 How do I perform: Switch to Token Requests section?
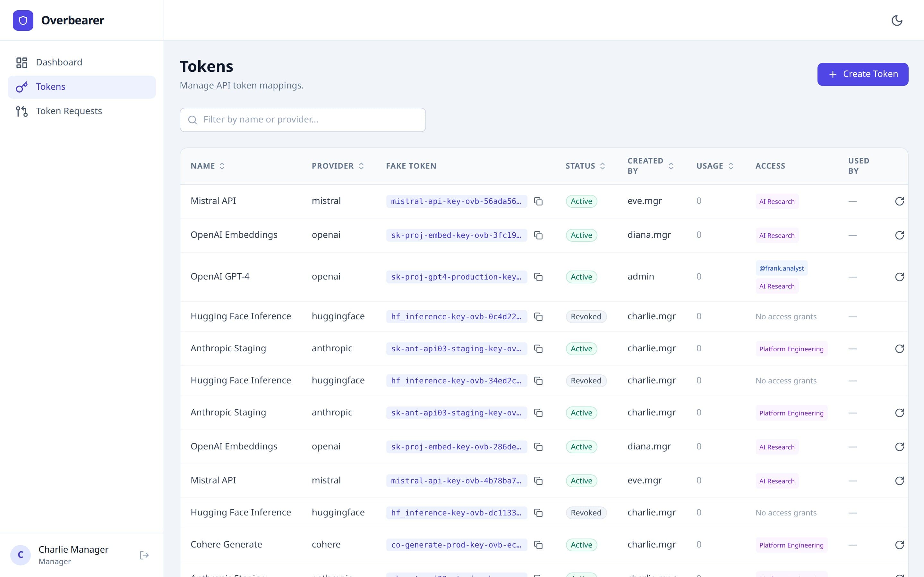[69, 111]
